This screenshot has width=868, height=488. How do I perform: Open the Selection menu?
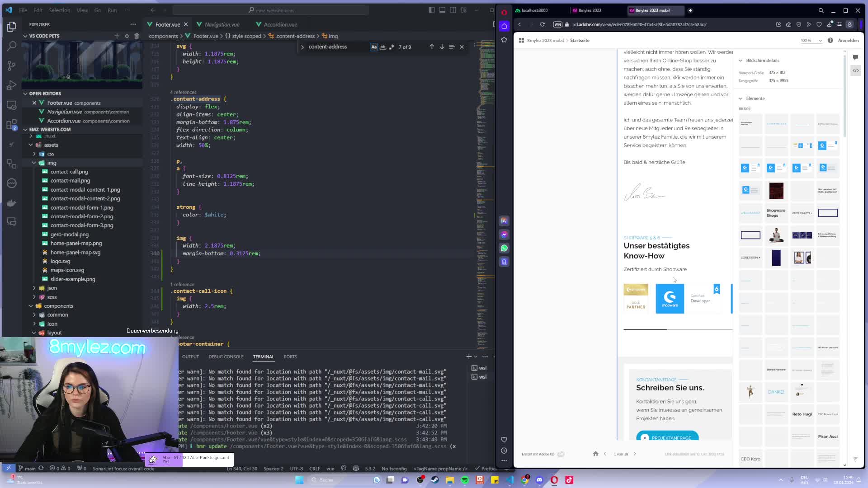pyautogui.click(x=59, y=10)
